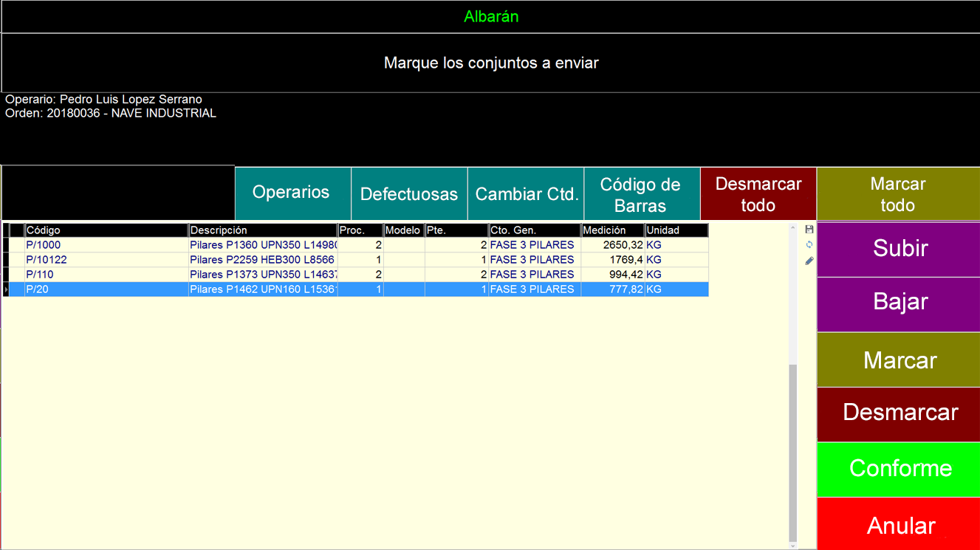980x550 pixels.
Task: Unmark selection using Desmarcar button
Action: [x=899, y=413]
